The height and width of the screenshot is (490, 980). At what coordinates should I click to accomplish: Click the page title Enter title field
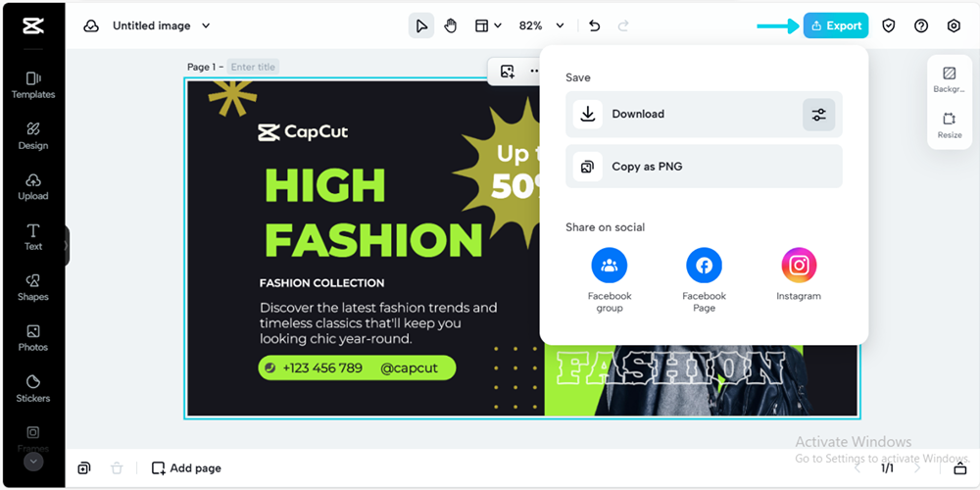point(253,67)
